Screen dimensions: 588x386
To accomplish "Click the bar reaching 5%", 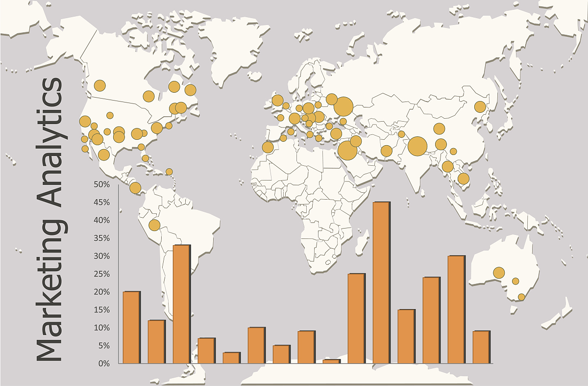I will pos(282,354).
